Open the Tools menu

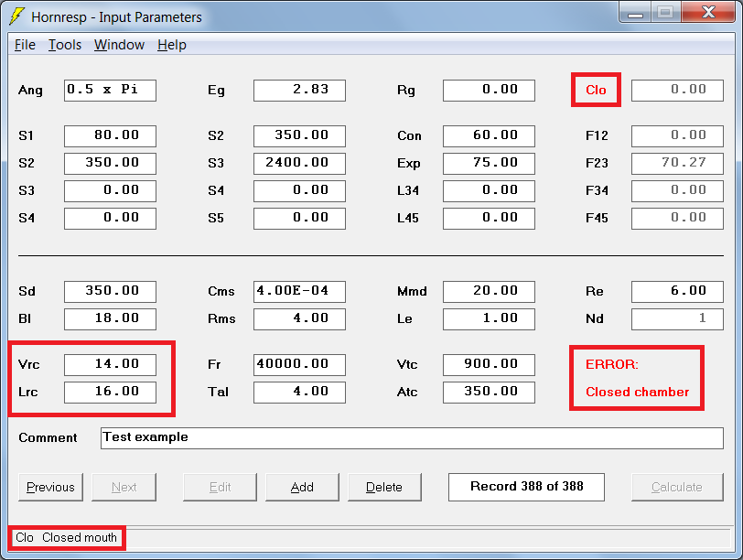(x=65, y=45)
